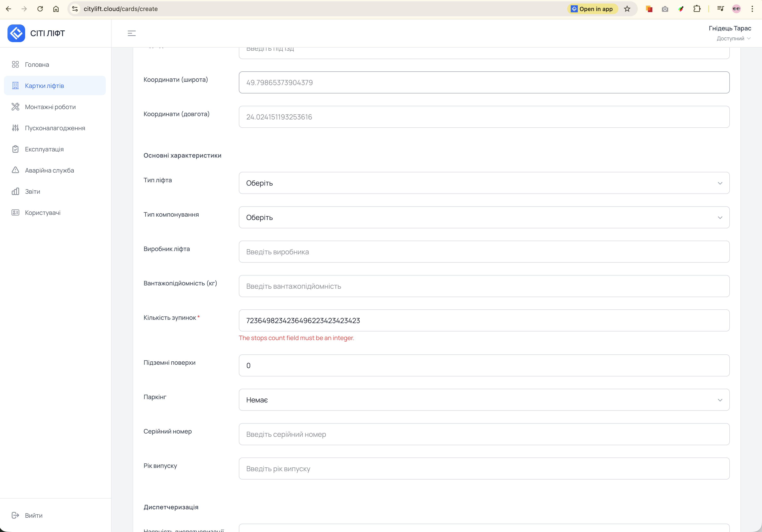Click the Аварійна служба warning triangle icon
Screen dimensions: 762x532
coord(15,170)
